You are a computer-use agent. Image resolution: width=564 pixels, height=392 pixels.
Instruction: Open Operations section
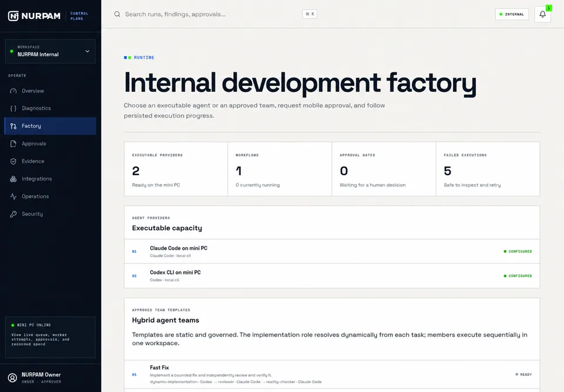click(x=51, y=196)
